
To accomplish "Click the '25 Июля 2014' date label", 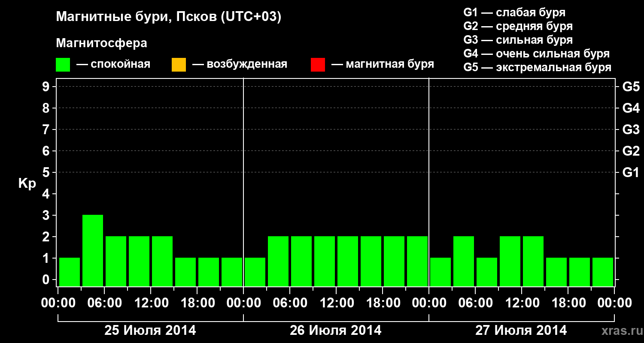I will pos(150,331).
